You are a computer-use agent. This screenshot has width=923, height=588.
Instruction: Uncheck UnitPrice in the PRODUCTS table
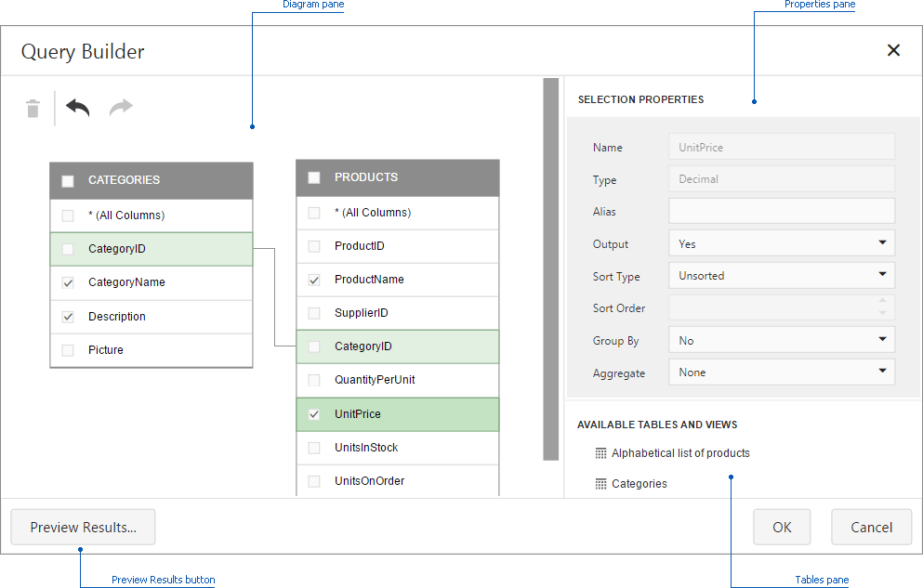coord(313,414)
